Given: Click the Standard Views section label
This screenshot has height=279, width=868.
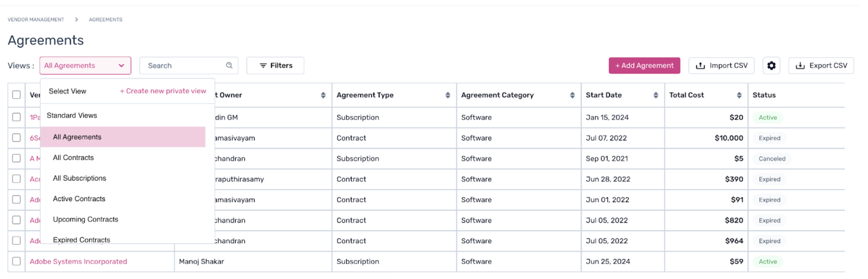Looking at the screenshot, I should click(x=72, y=115).
